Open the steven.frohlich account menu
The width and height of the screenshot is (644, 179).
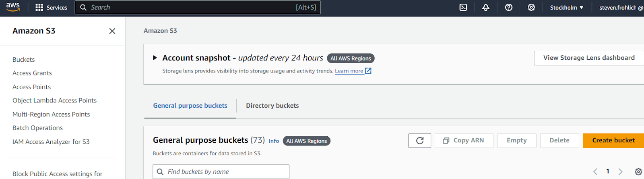(x=621, y=7)
